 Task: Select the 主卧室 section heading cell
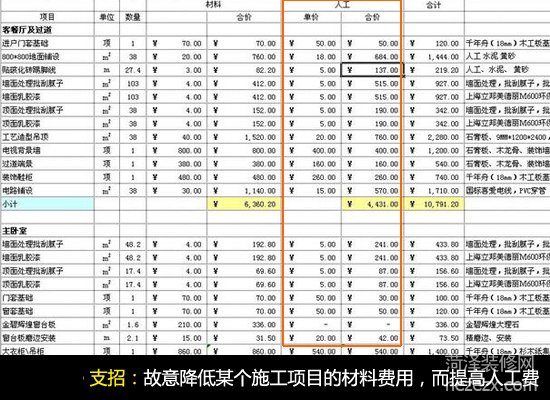[x=47, y=231]
